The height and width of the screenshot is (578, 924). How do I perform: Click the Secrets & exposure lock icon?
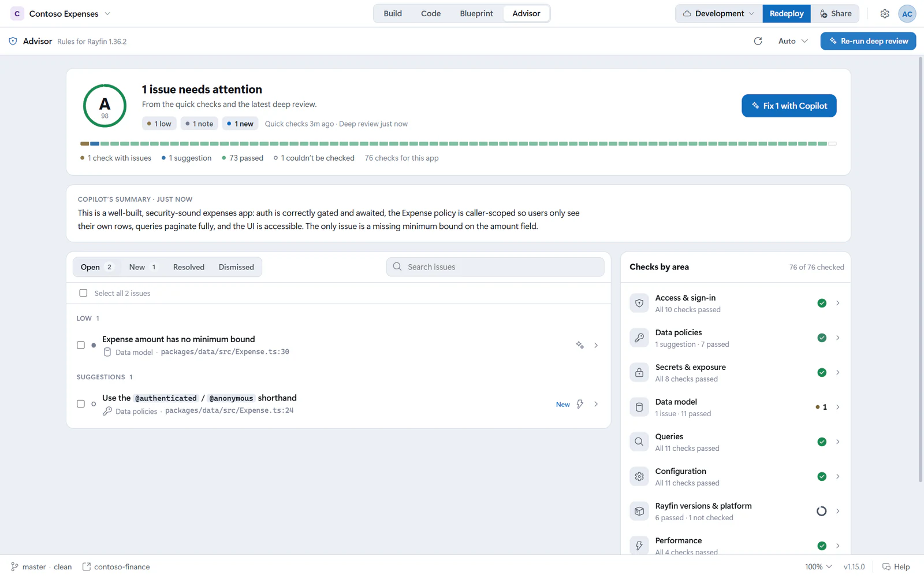coord(639,372)
